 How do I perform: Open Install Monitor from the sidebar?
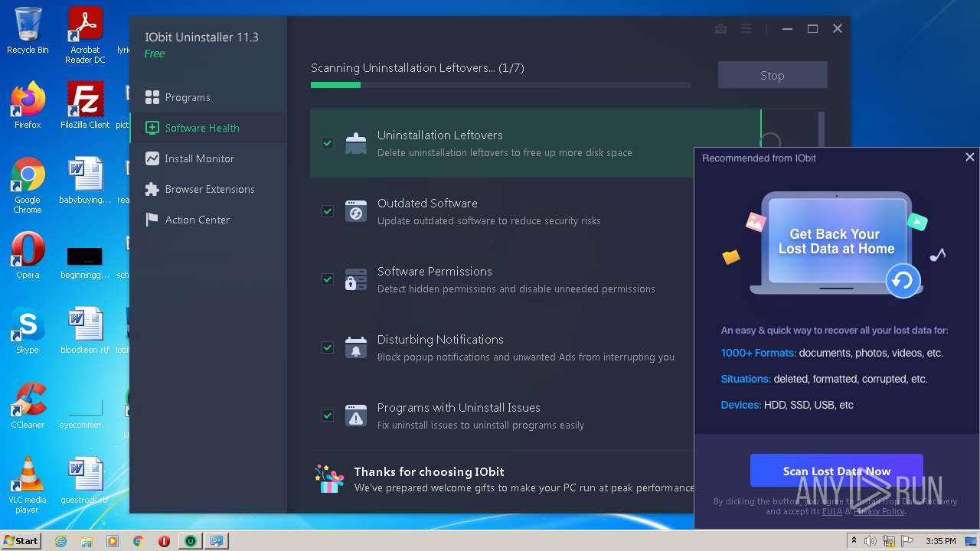coord(208,158)
